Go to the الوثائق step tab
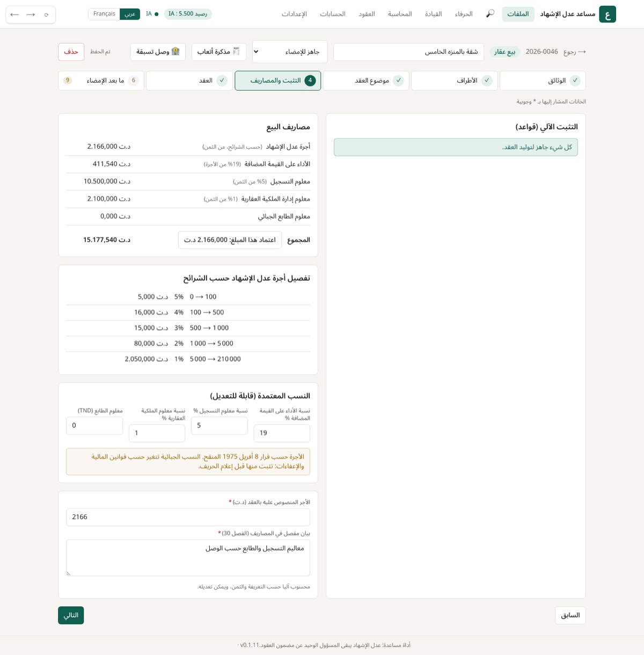Image resolution: width=644 pixels, height=655 pixels. [x=543, y=81]
